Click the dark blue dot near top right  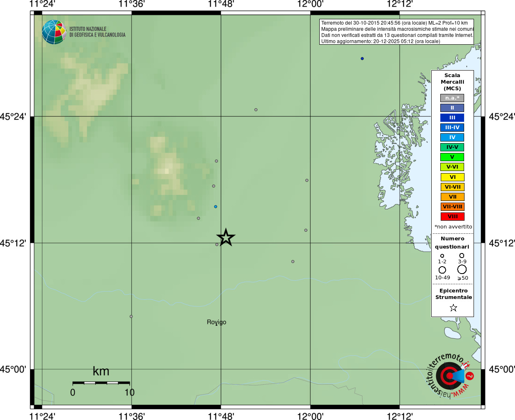tap(362, 59)
